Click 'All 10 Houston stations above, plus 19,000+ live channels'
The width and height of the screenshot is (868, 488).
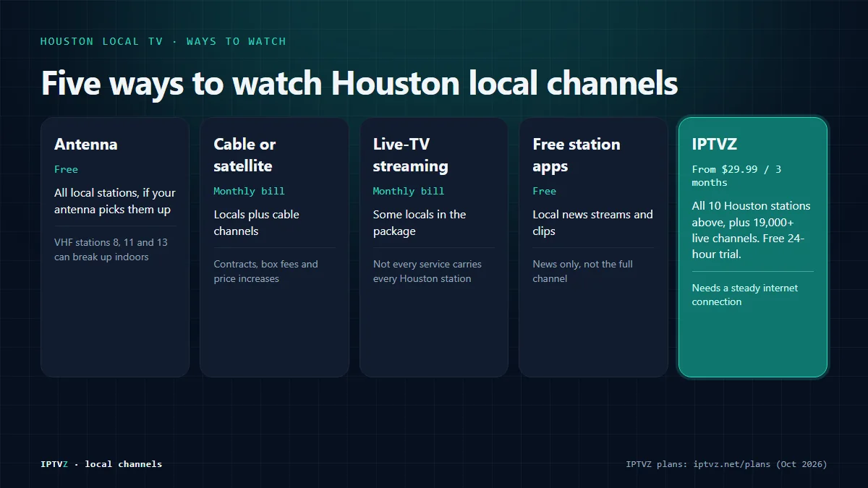(751, 222)
